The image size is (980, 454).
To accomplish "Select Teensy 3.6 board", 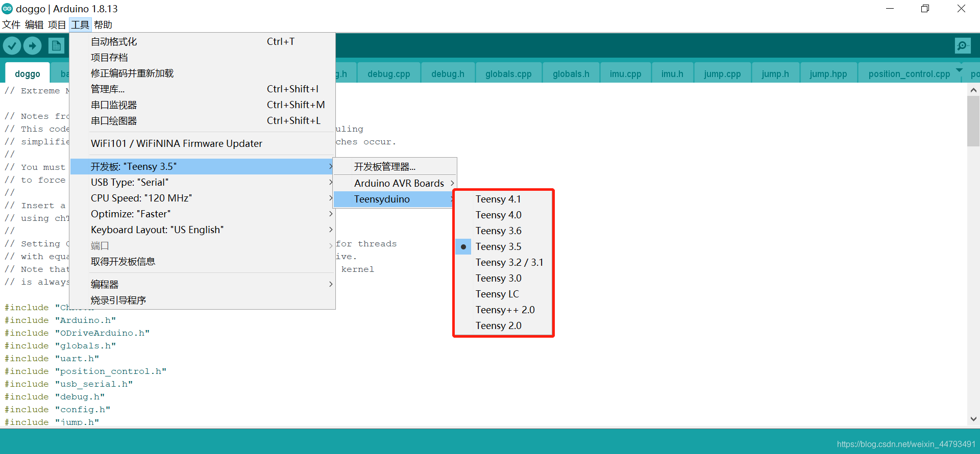I will point(503,231).
